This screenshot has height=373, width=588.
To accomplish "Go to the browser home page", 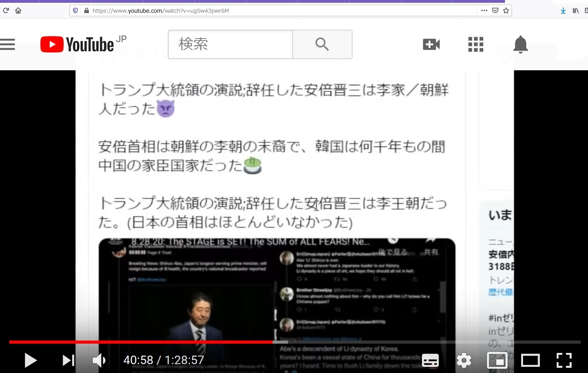I will 18,10.
